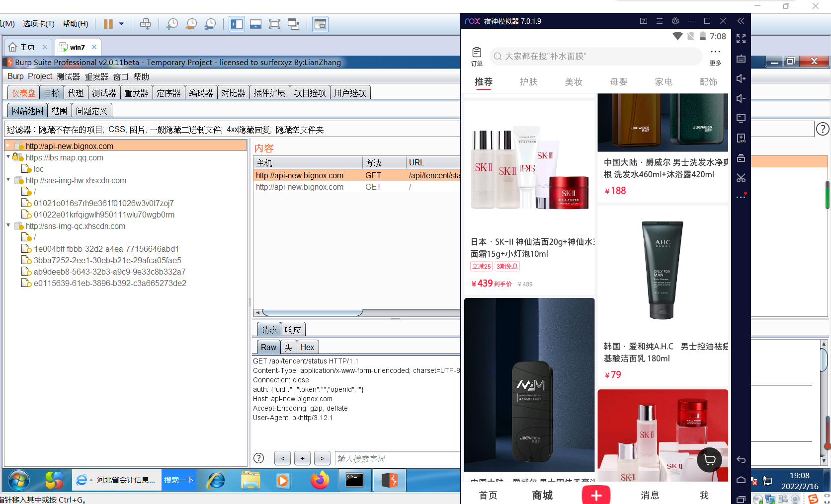Click the Nox fullscreen icon in sidebar
This screenshot has height=504, width=831.
741,39
